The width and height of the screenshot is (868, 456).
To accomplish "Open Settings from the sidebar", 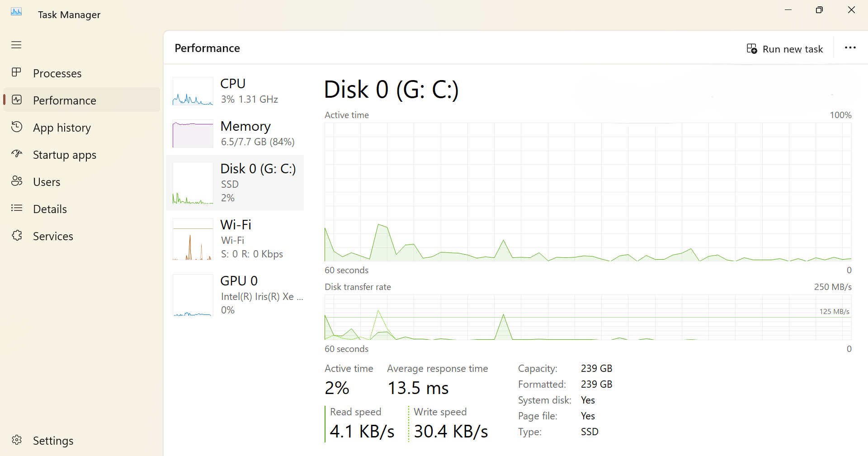I will point(52,440).
